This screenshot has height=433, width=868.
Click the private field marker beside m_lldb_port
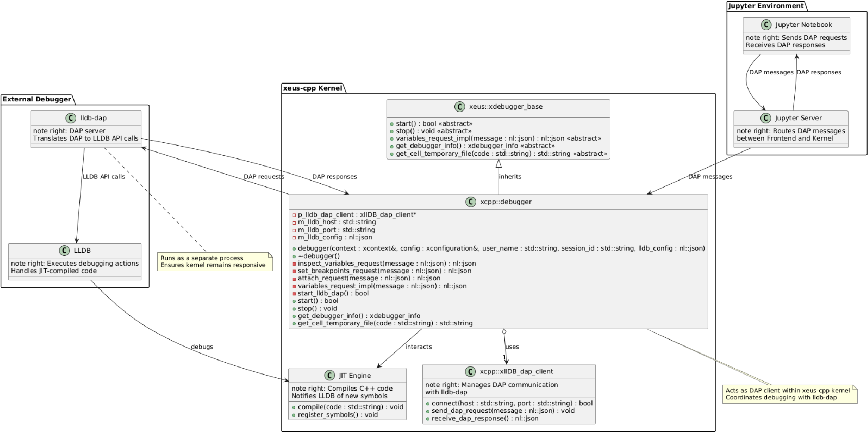pos(294,230)
